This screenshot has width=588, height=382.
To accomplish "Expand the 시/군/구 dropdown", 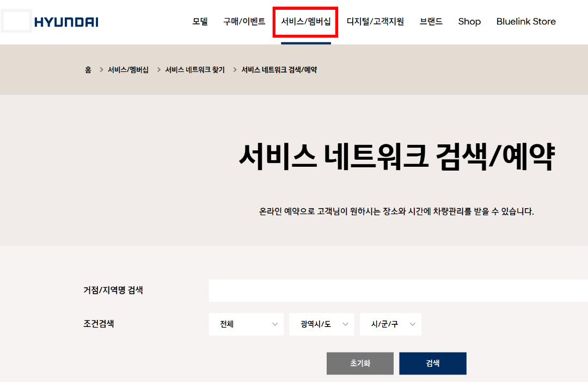I will [x=390, y=324].
